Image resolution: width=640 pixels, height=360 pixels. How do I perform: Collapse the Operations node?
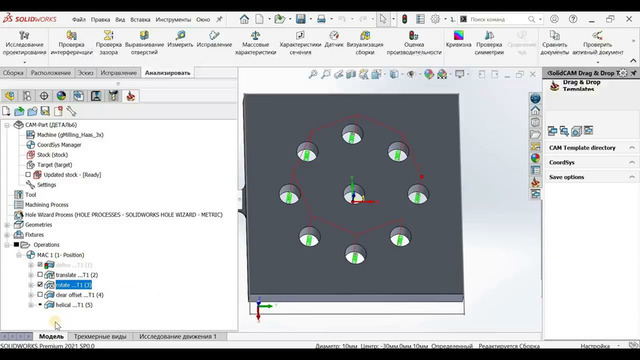coord(7,245)
